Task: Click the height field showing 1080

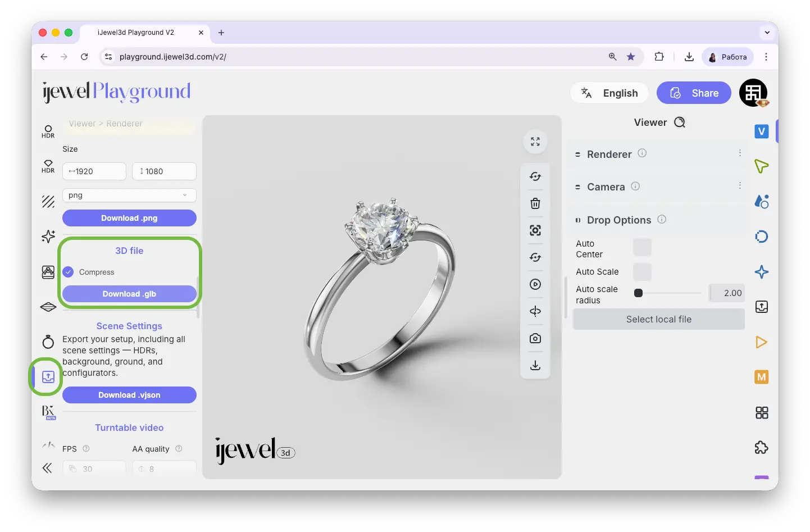Action: (x=165, y=171)
